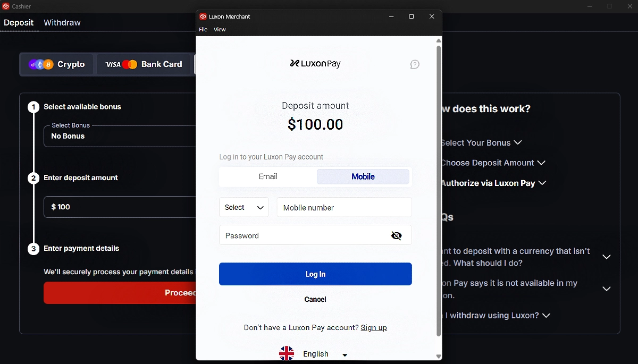Image resolution: width=638 pixels, height=364 pixels.
Task: Select the Crypto payment method
Action: click(x=57, y=64)
